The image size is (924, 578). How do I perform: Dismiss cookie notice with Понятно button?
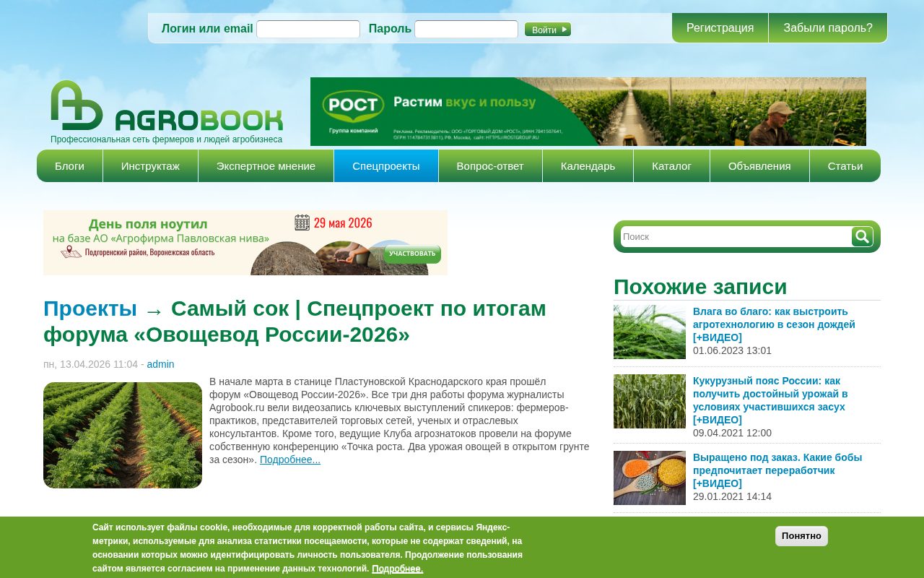[x=801, y=536]
